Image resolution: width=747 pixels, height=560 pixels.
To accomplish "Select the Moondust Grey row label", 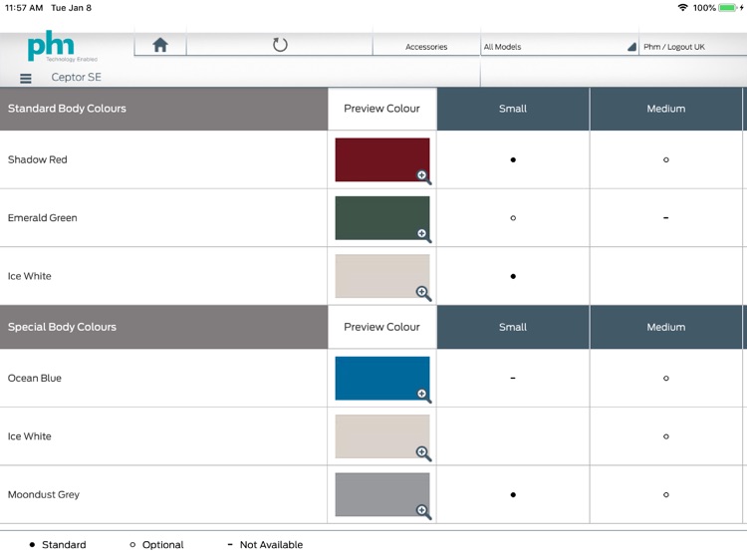I will click(44, 494).
